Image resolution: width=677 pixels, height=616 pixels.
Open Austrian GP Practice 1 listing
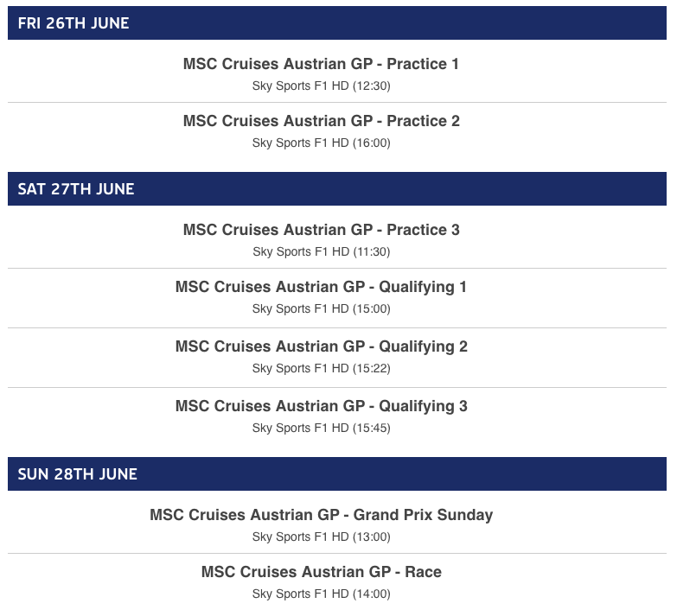[321, 64]
